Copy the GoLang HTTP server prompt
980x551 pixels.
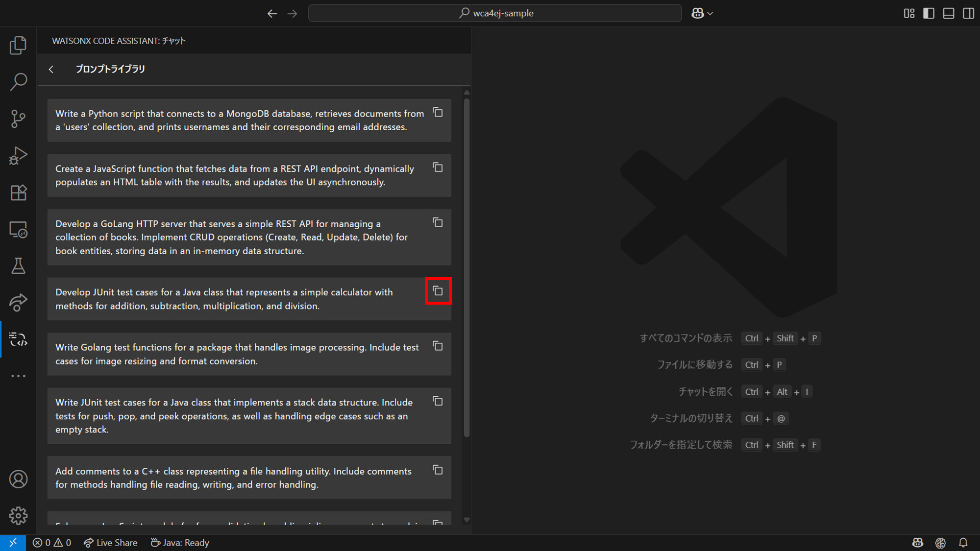coord(438,223)
